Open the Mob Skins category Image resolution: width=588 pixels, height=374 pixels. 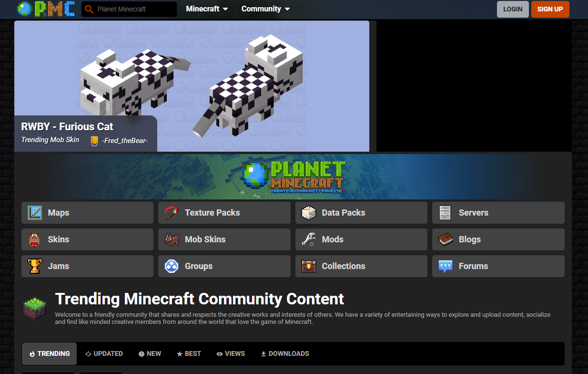[224, 239]
